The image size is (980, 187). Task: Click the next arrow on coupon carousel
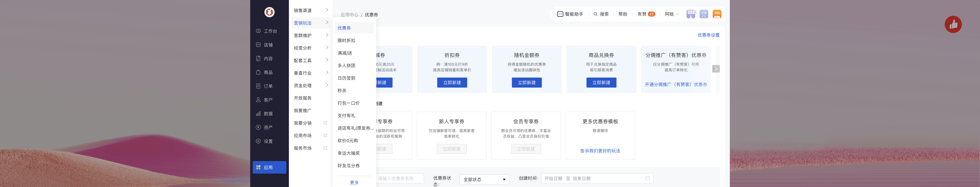point(716,69)
